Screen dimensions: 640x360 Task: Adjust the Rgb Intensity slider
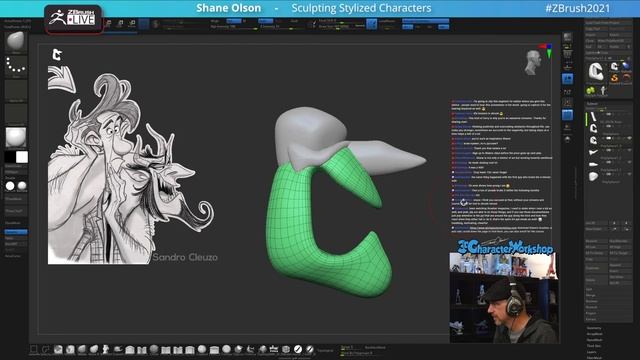coord(234,27)
